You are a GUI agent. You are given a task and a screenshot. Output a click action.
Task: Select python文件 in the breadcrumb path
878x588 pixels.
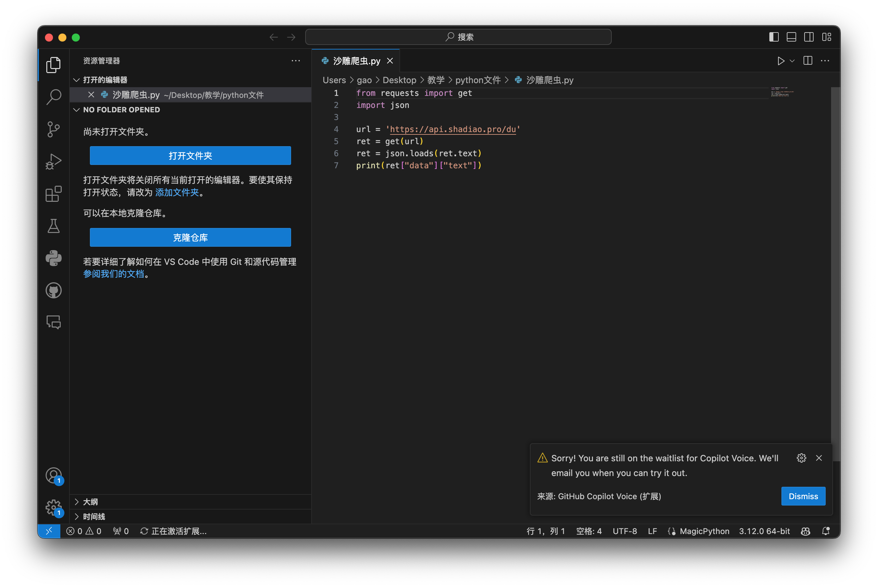[x=478, y=80]
